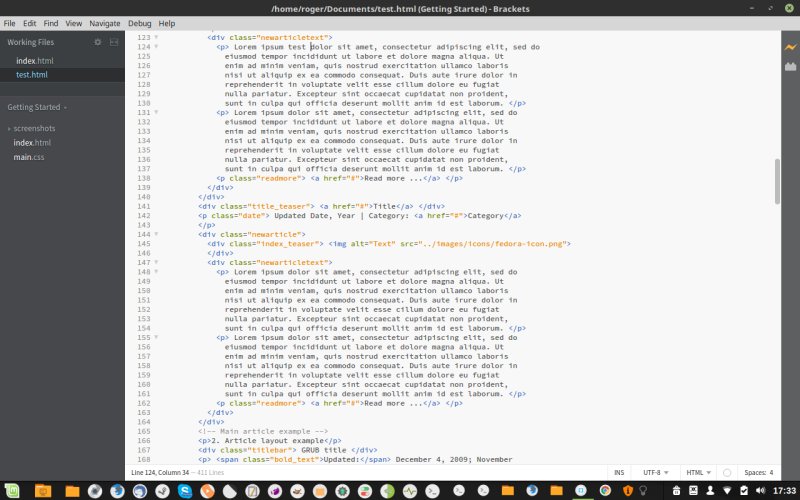Screen dimensions: 800x500
Task: Click the linting status circle indicator
Action: (x=727, y=472)
